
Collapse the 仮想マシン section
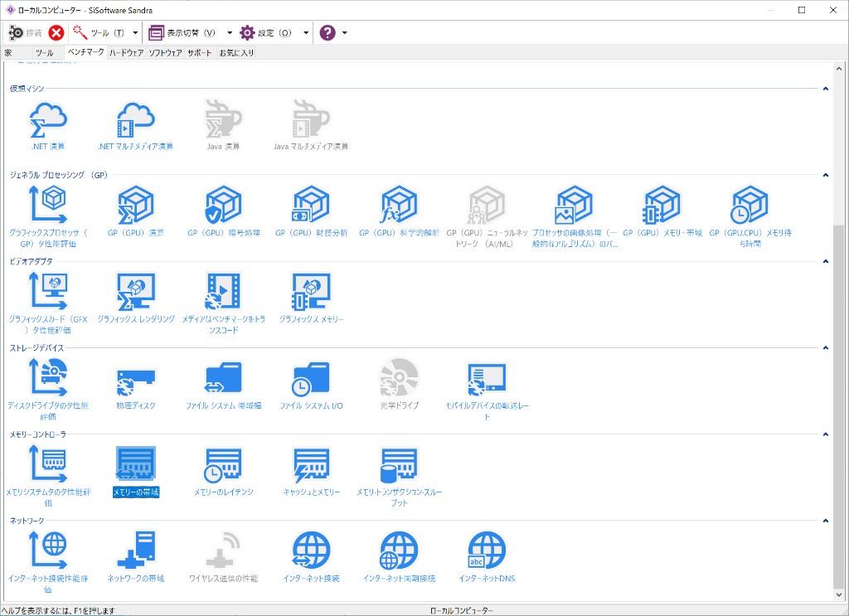coord(826,89)
